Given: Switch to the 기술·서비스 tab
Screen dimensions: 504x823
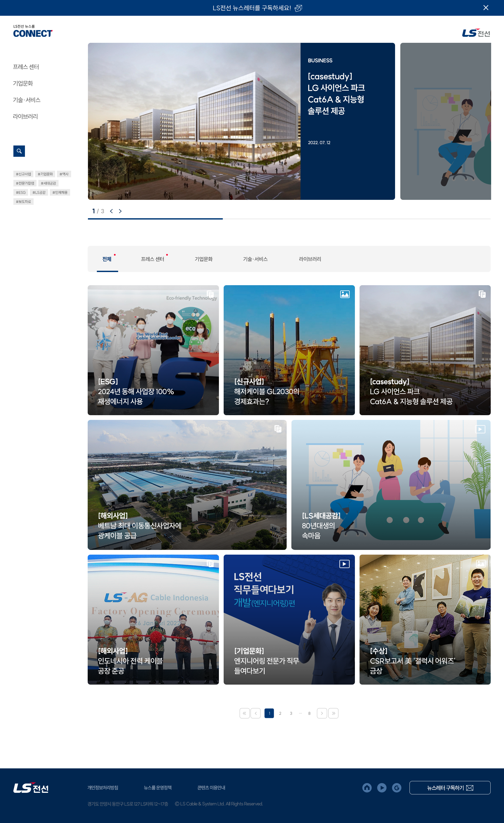Looking at the screenshot, I should click(x=255, y=259).
